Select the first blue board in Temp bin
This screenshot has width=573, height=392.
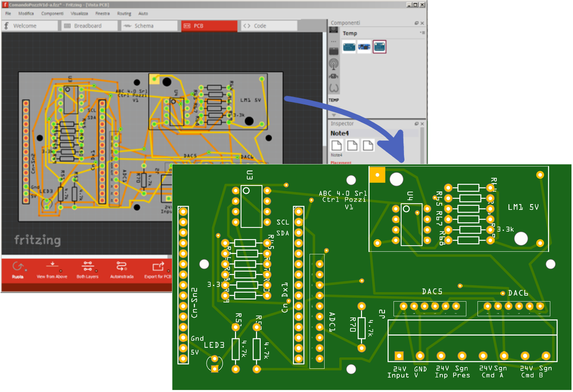pos(349,47)
